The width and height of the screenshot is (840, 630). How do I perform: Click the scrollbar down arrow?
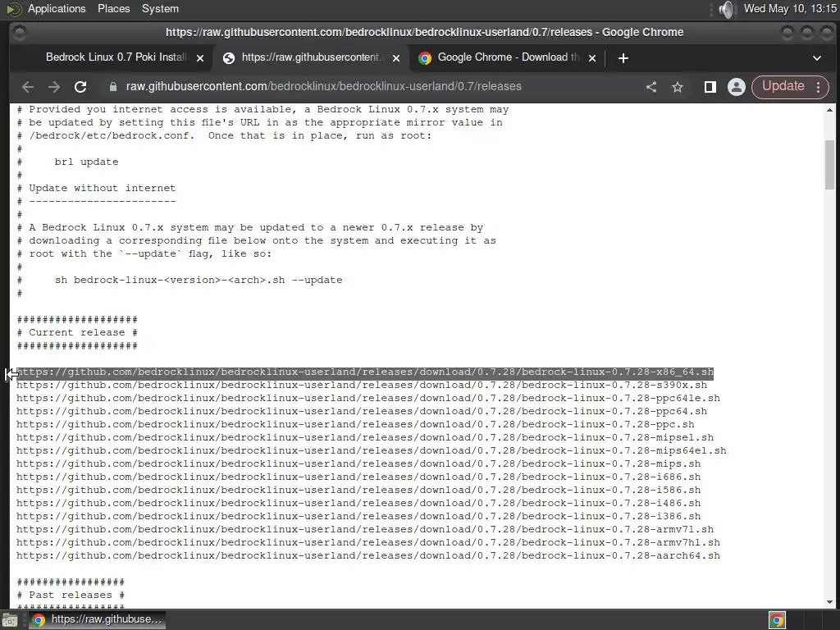[x=829, y=601]
